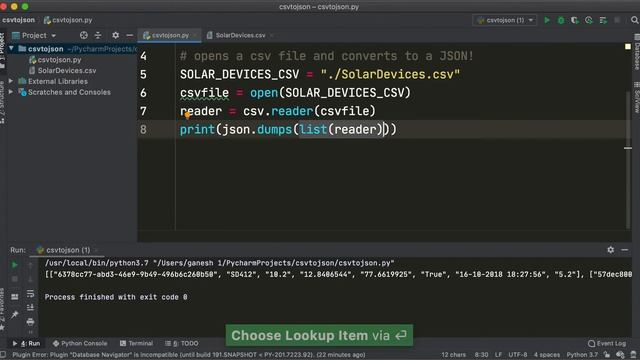Open the Python Console tool window
The image size is (640, 360).
[x=80, y=344]
